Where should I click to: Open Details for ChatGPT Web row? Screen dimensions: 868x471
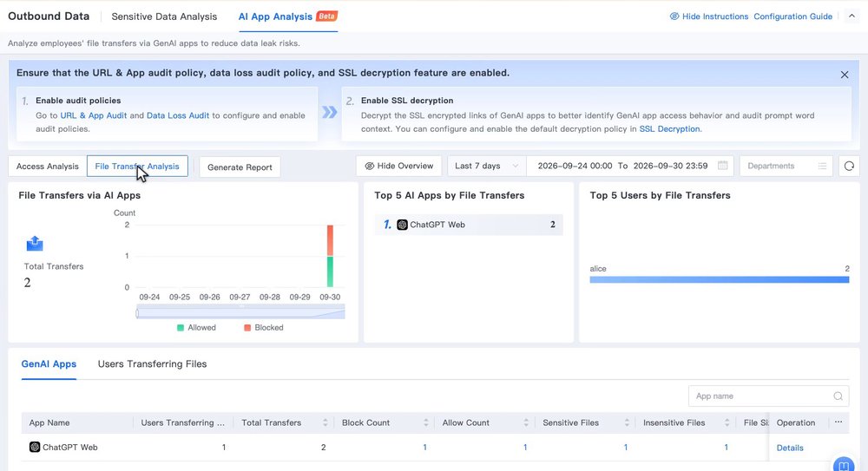(790, 448)
